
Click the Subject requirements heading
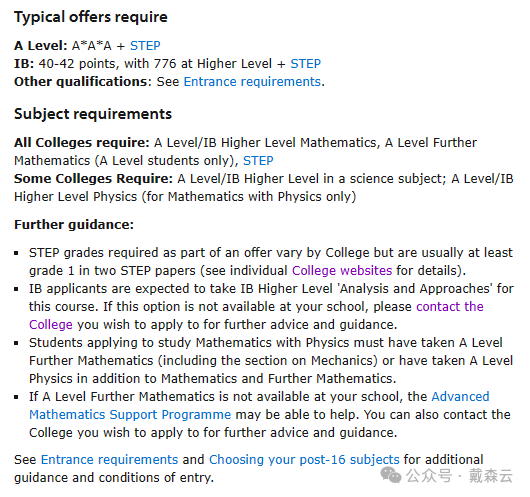click(93, 114)
